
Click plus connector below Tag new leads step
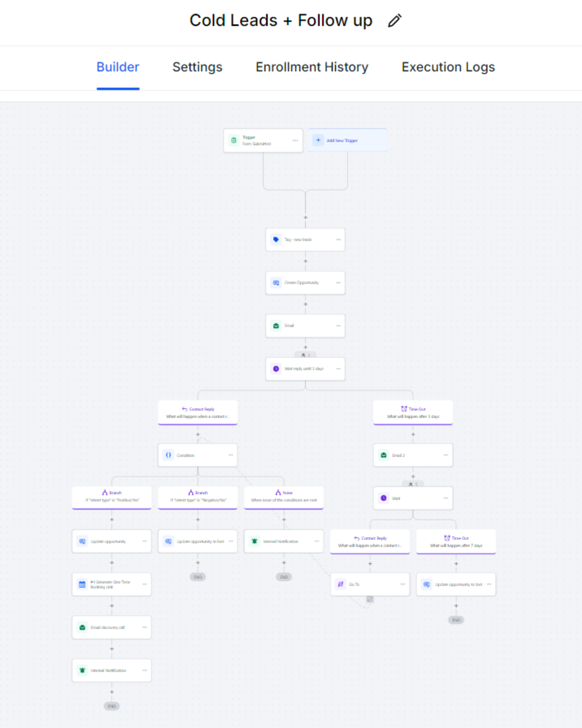[306, 261]
